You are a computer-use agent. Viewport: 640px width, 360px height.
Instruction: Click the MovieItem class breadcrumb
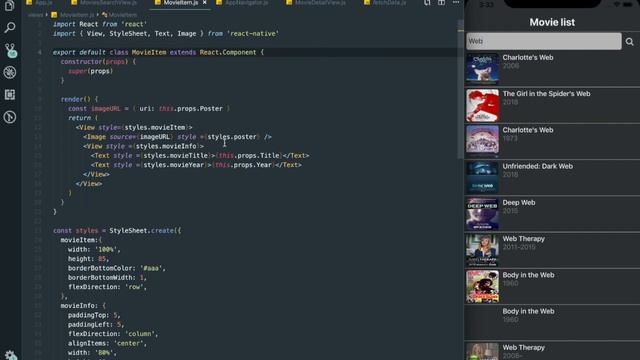click(x=119, y=15)
